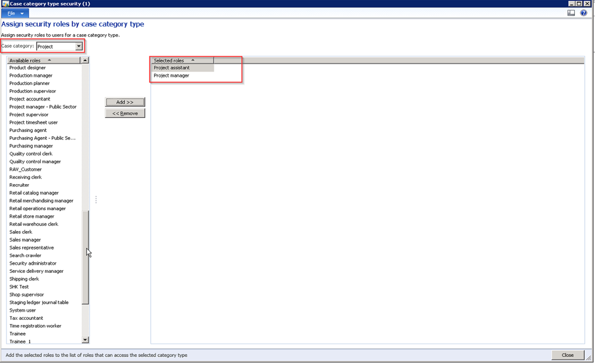Select Project manager in Selected roles
The height and width of the screenshot is (364, 595).
click(x=171, y=75)
